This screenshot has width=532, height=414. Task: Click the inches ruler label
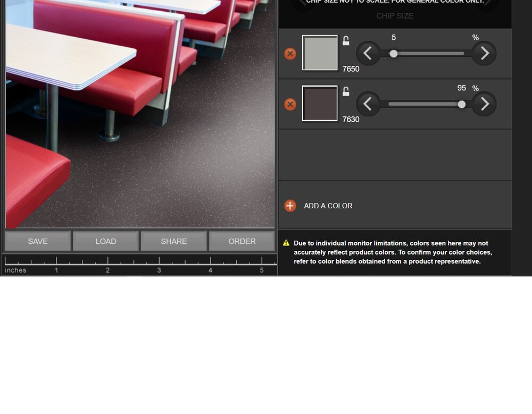(x=15, y=270)
